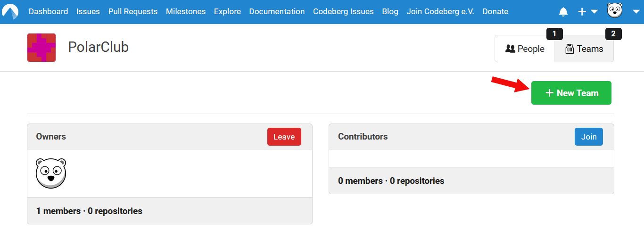Screen dimensions: 644x231
Task: Expand the user menu dropdown arrow
Action: (636, 12)
